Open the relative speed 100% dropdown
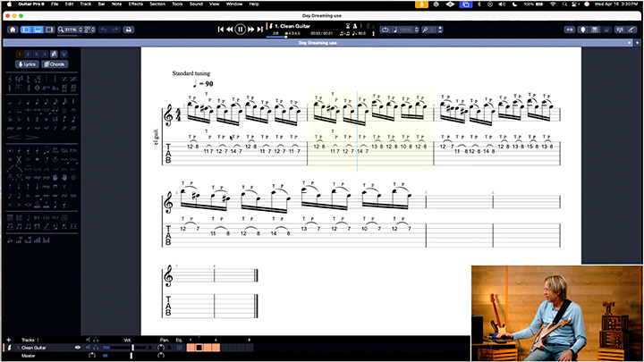The image size is (644, 362). pos(406,29)
